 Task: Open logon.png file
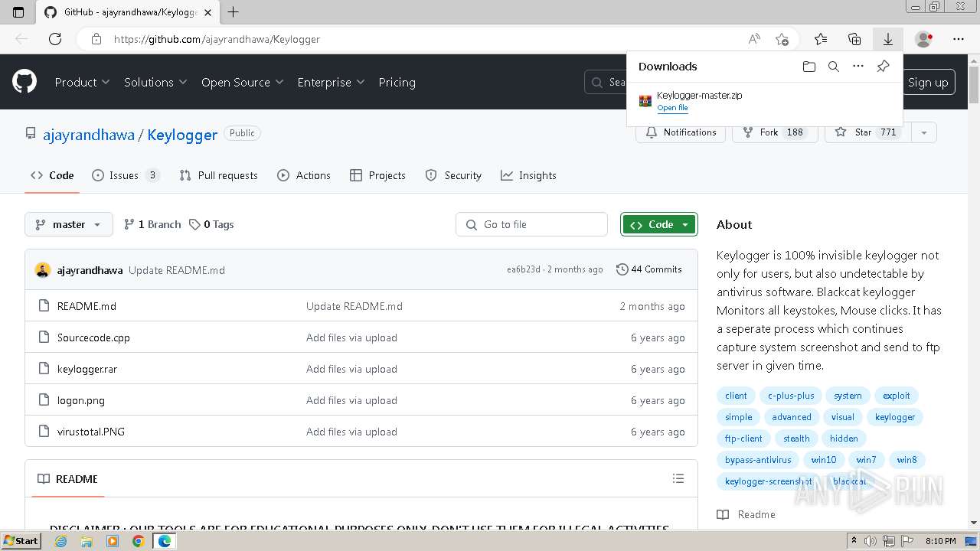coord(81,400)
